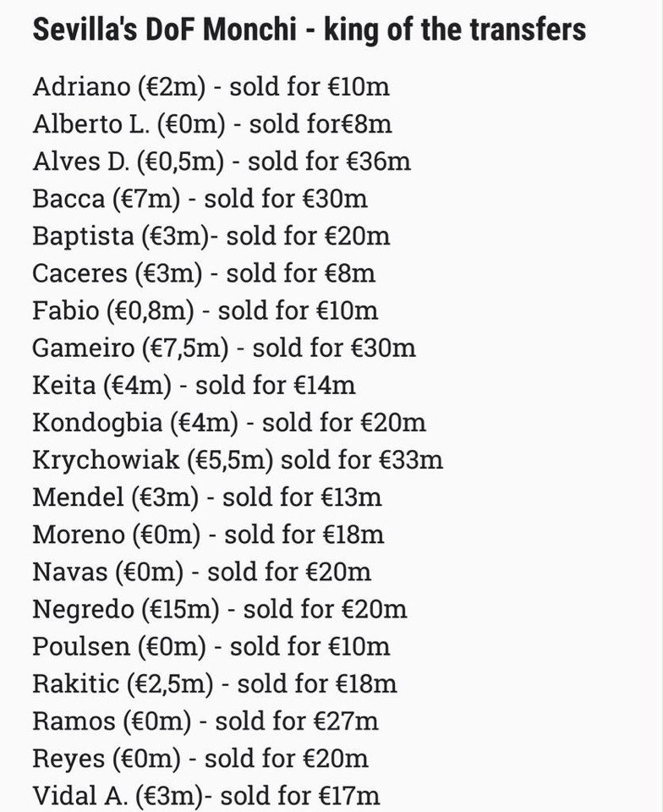Click the Kondogbia transfer entry
Image resolution: width=663 pixels, height=812 pixels.
(229, 422)
